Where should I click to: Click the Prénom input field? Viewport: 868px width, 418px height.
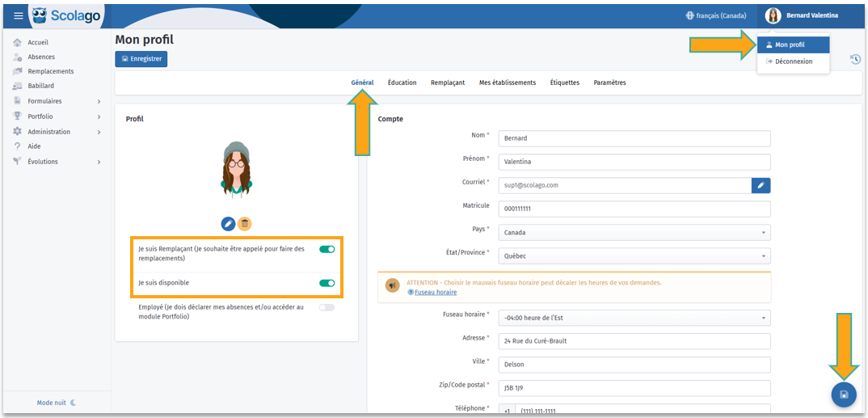pos(634,162)
